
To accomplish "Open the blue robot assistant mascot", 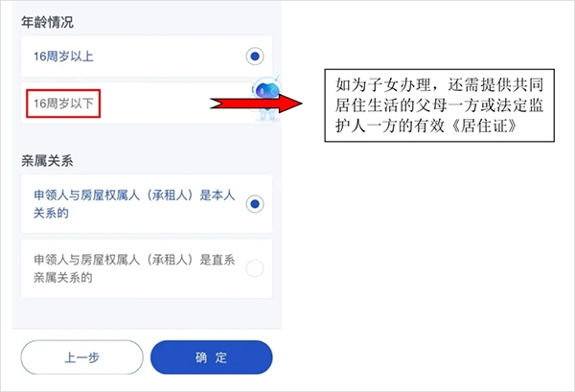I will coord(266,99).
